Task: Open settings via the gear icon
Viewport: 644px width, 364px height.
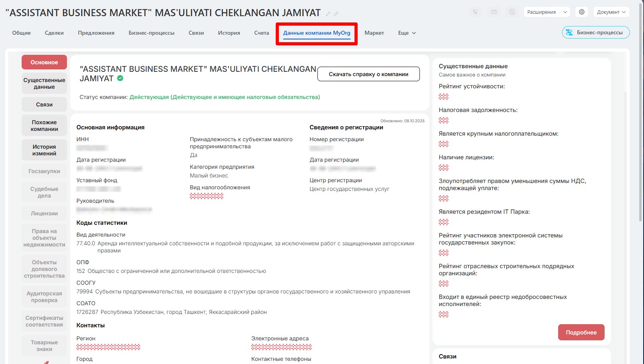Action: [582, 12]
